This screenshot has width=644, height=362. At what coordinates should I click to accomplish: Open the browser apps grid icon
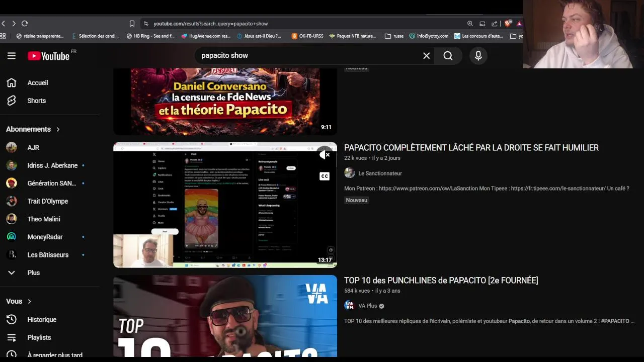[3, 36]
